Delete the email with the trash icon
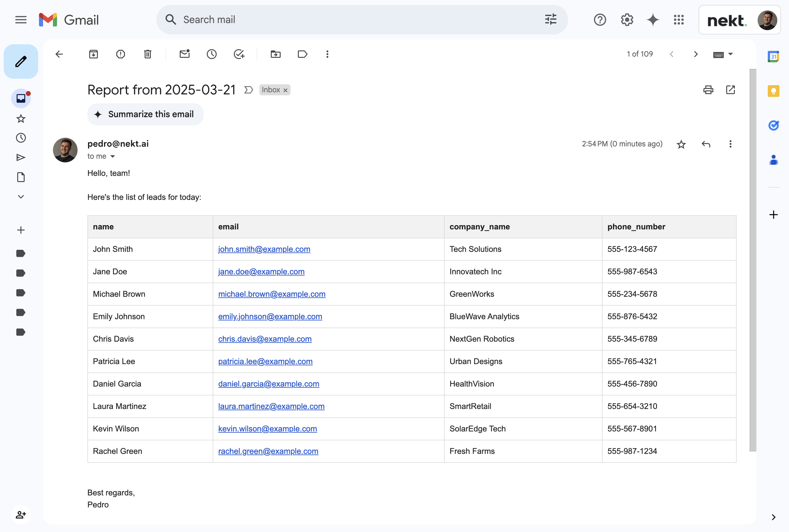The width and height of the screenshot is (789, 532). pyautogui.click(x=148, y=54)
